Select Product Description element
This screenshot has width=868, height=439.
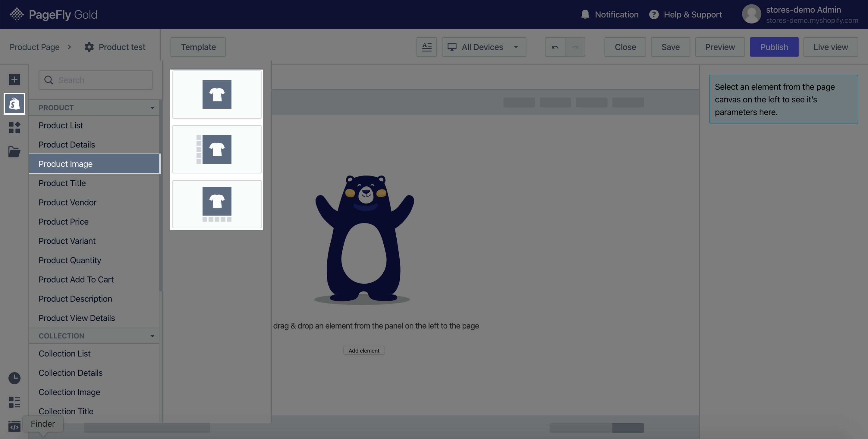pyautogui.click(x=94, y=299)
